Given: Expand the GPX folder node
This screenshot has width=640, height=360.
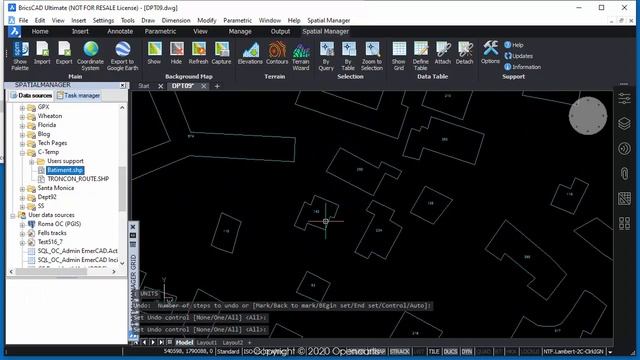Looking at the screenshot, I should 22,108.
